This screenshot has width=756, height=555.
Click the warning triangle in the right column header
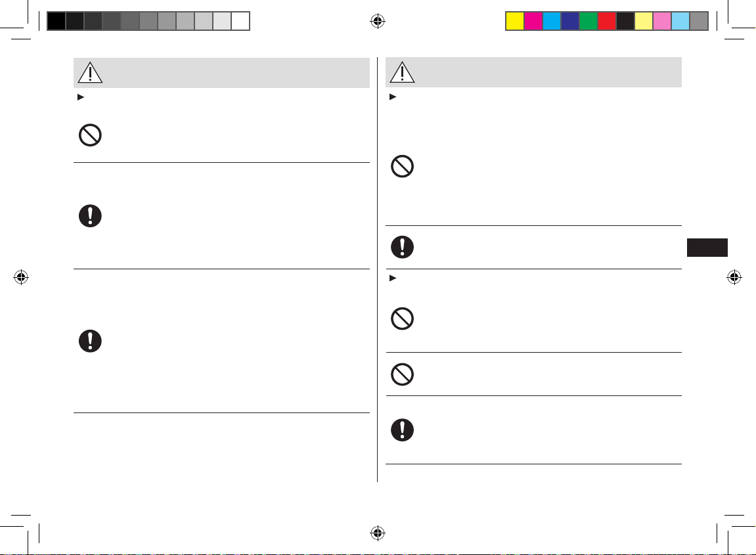402,72
